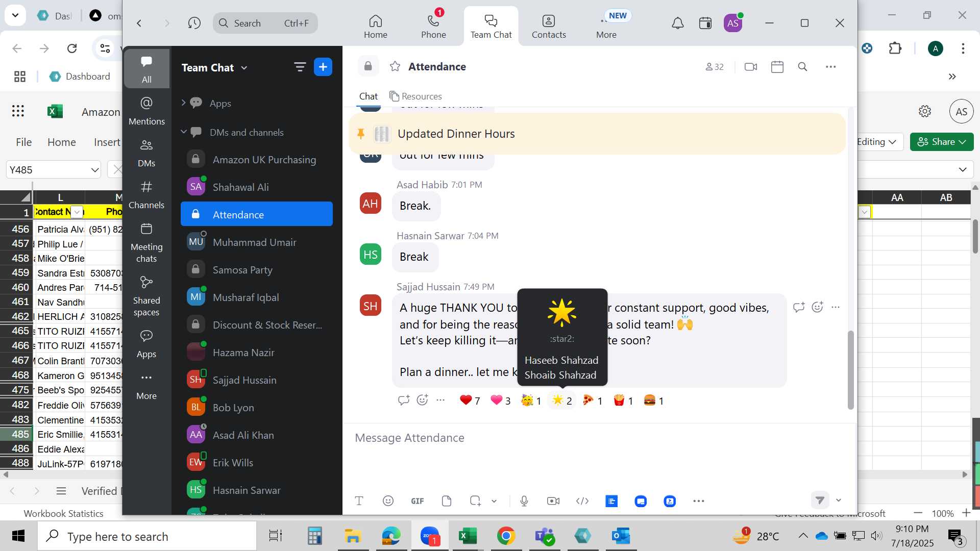980x551 pixels.
Task: Open the filter chats icon
Action: (x=300, y=67)
